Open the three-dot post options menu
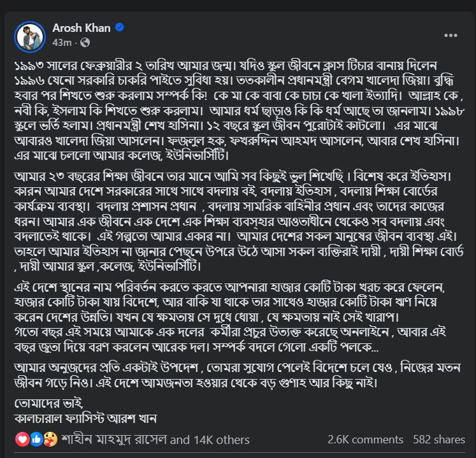This screenshot has width=476, height=458. click(450, 36)
